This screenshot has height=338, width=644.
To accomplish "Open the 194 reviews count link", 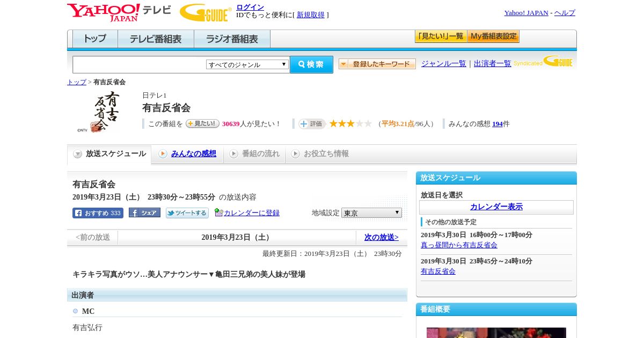I will (x=497, y=124).
